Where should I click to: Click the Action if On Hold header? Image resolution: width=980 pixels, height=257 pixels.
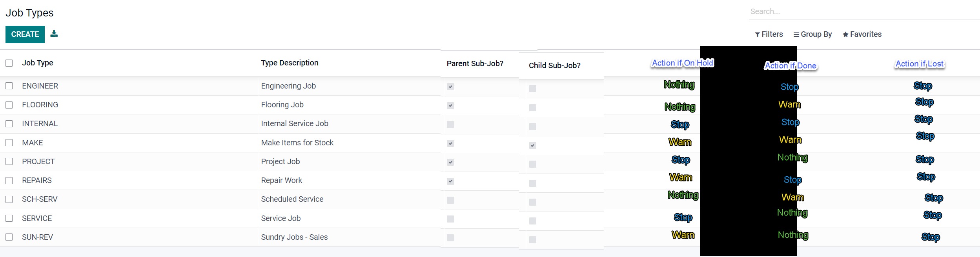pyautogui.click(x=682, y=63)
